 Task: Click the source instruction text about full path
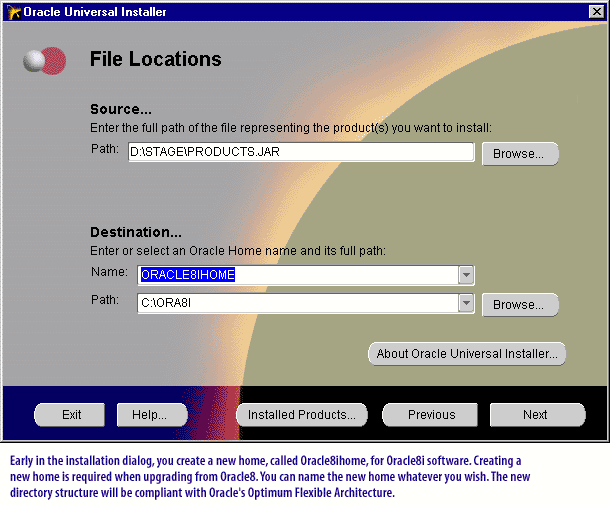(x=291, y=128)
